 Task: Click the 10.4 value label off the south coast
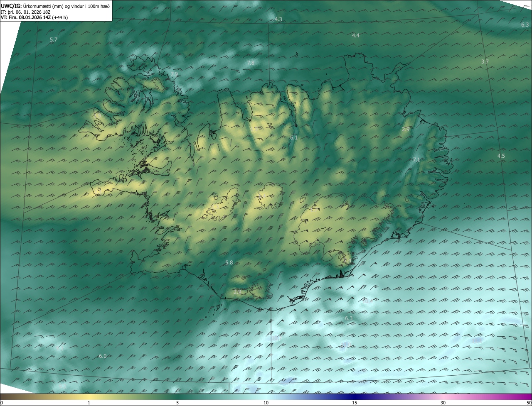click(367, 301)
